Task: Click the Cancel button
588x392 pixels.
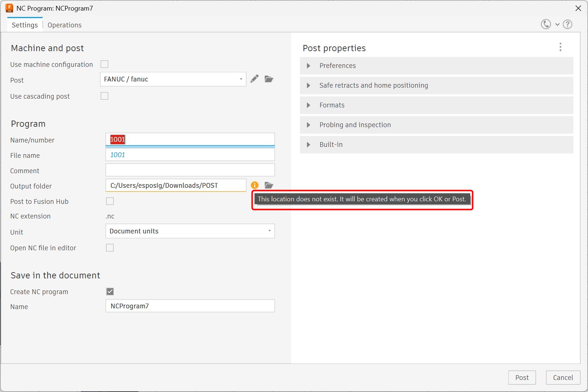Action: coord(563,377)
